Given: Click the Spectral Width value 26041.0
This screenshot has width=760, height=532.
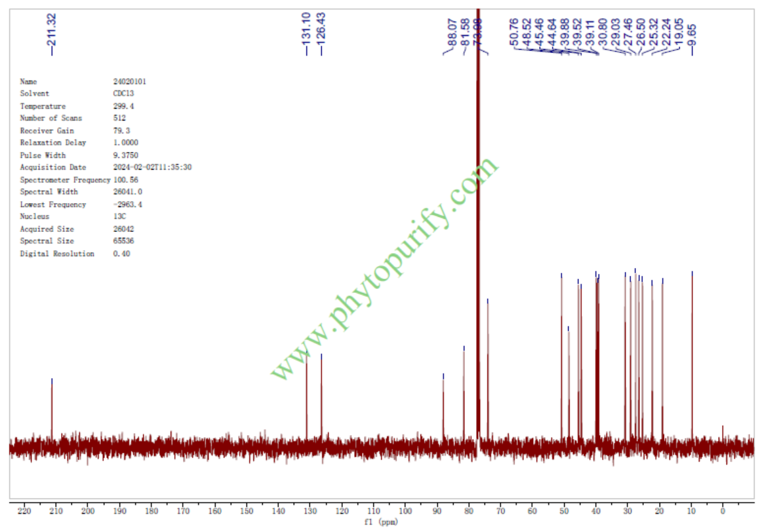Looking at the screenshot, I should (127, 192).
